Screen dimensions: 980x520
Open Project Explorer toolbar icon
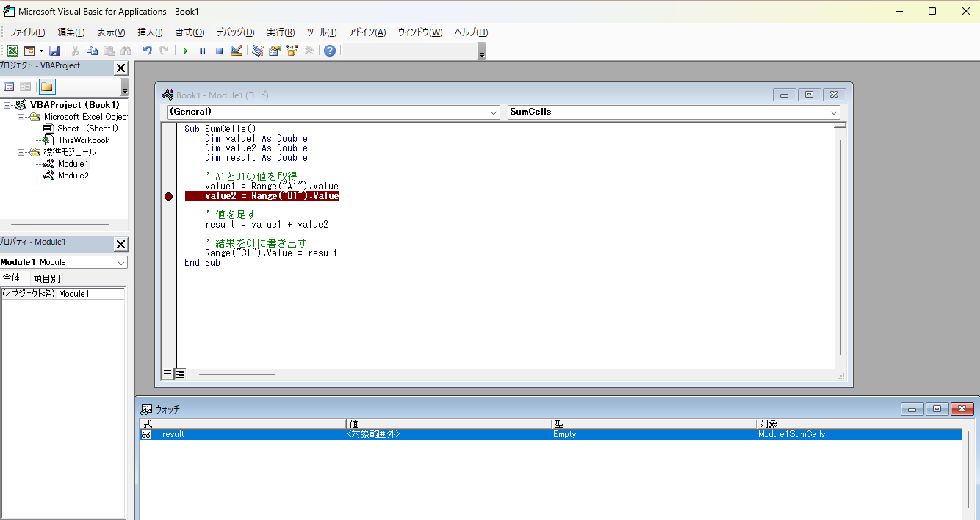click(x=258, y=51)
